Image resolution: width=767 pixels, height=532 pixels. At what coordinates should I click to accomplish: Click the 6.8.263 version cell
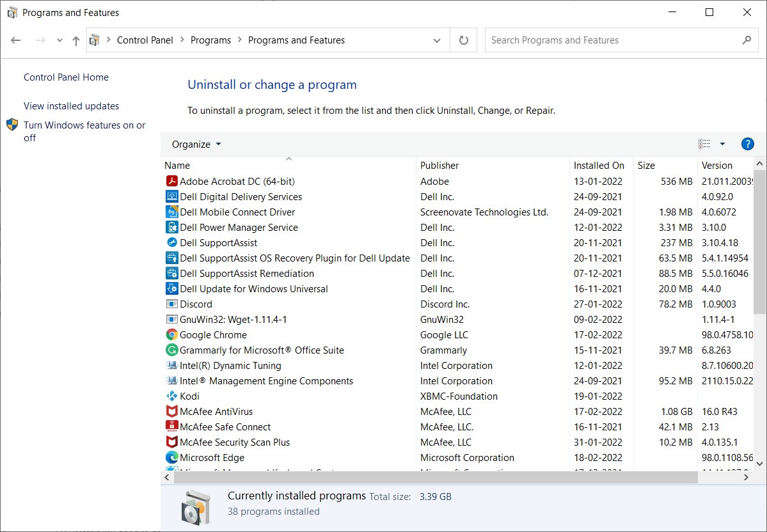[x=716, y=350]
